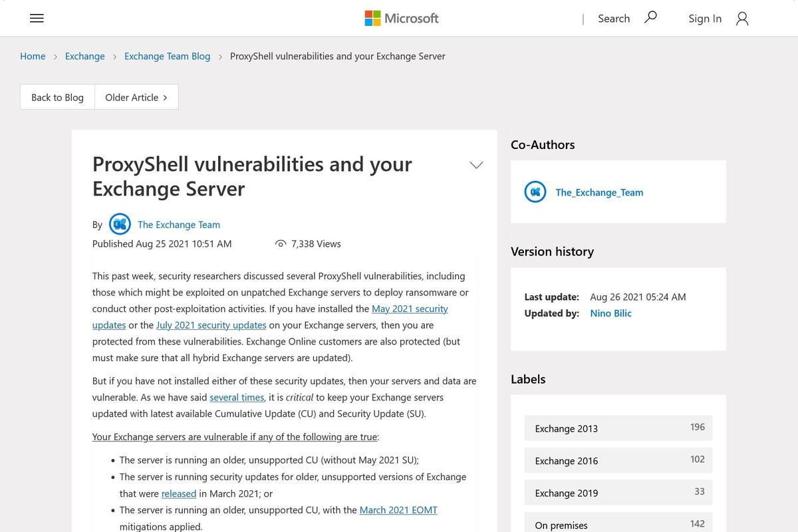Select the On premises label
This screenshot has height=532, width=798.
click(x=618, y=523)
